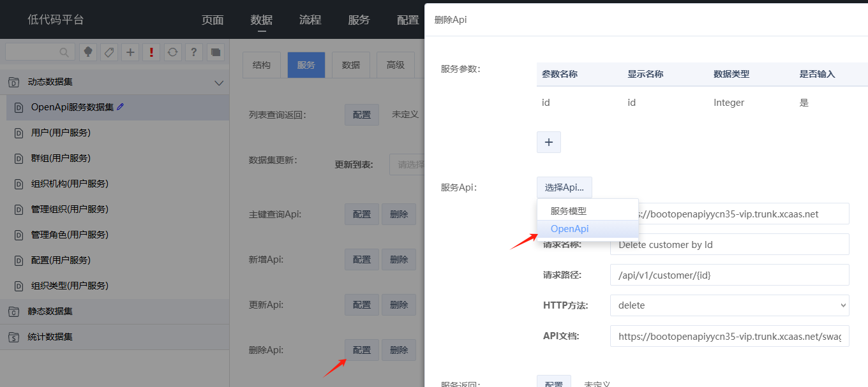Click the 未定义 text beside 列表查询返回
The width and height of the screenshot is (868, 387).
pos(405,115)
